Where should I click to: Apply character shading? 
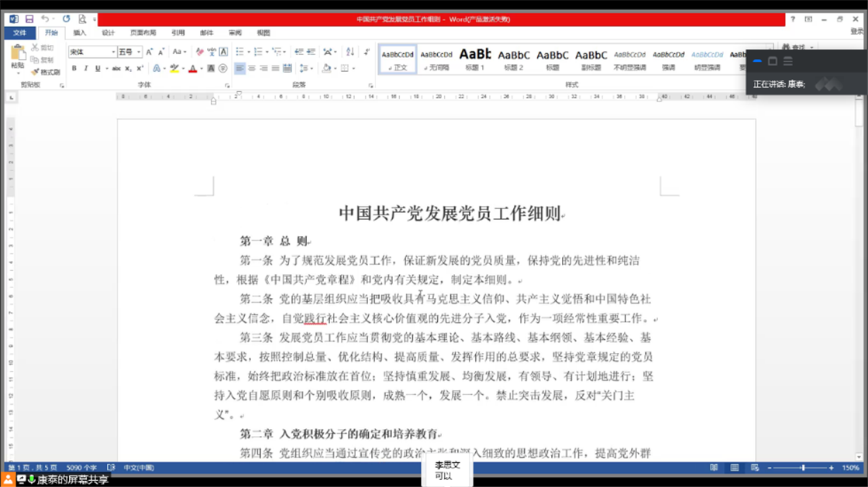click(211, 69)
